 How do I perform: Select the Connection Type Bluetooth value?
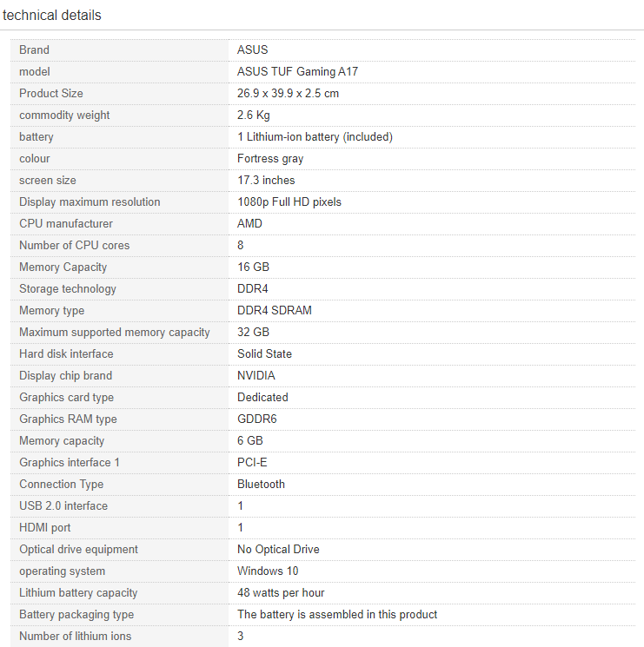click(x=261, y=484)
